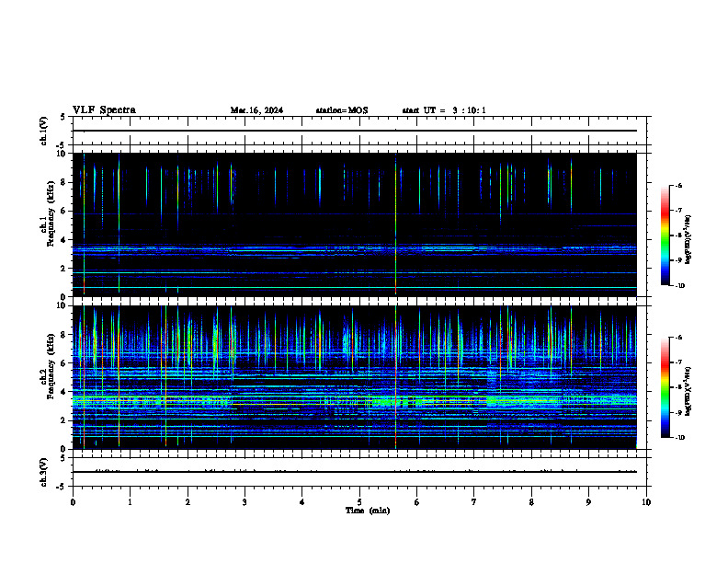
Task: Click the upper color scale bar beside ch.1
Action: click(665, 236)
